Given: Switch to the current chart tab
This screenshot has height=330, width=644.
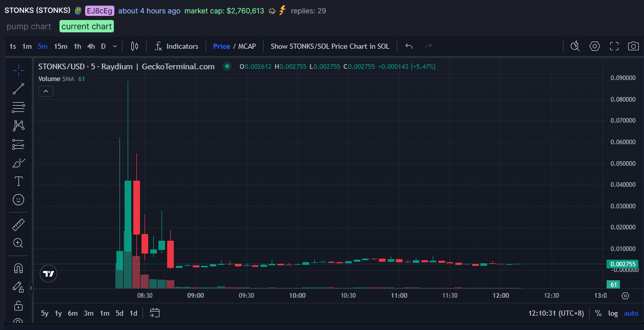Looking at the screenshot, I should 87,26.
